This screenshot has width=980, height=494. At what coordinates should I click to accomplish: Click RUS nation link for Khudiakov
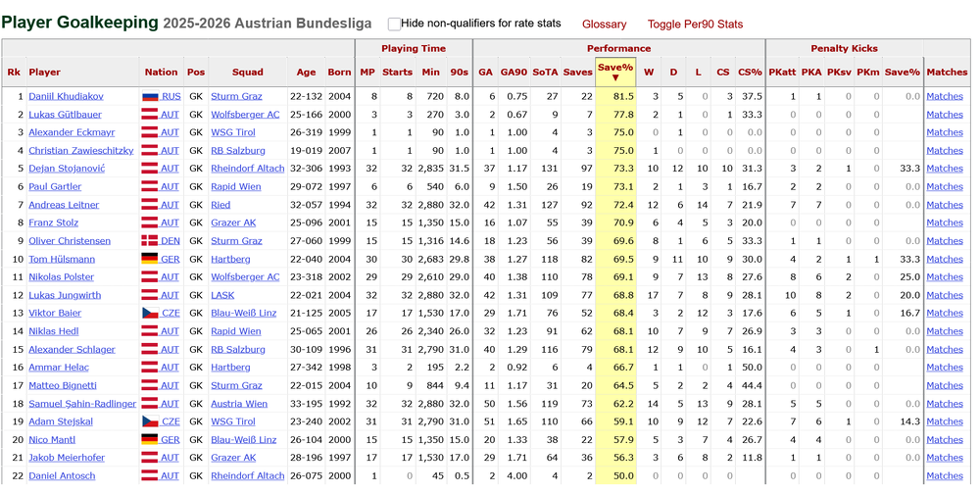click(x=171, y=96)
